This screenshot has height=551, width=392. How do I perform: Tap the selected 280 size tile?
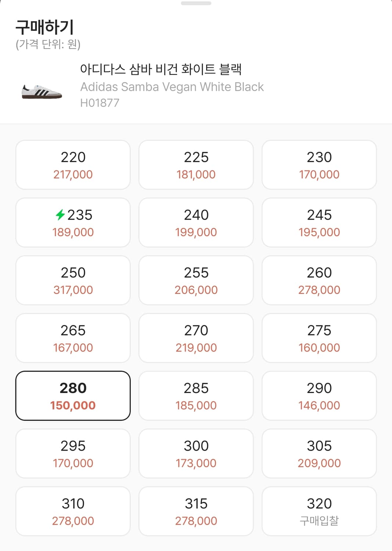coord(73,396)
